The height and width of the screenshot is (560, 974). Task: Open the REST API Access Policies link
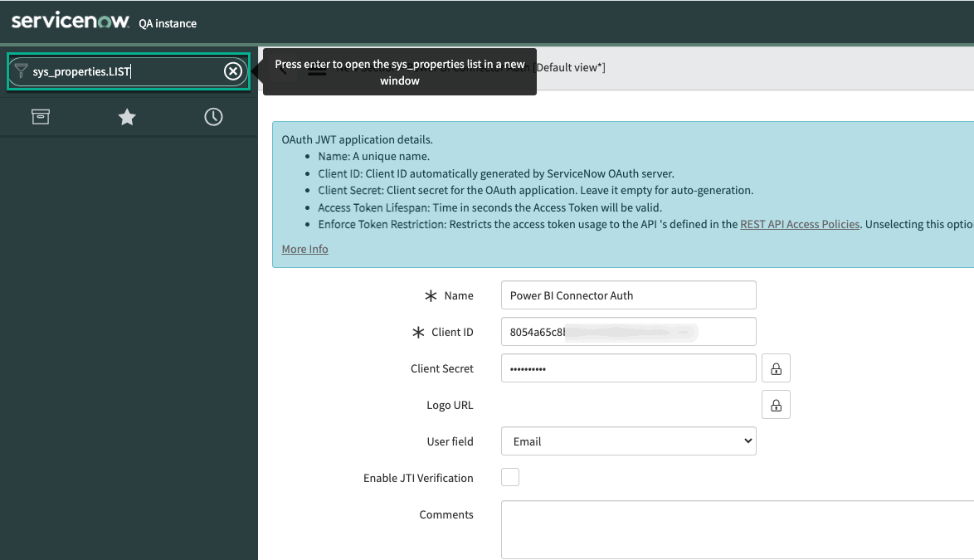[x=799, y=224]
